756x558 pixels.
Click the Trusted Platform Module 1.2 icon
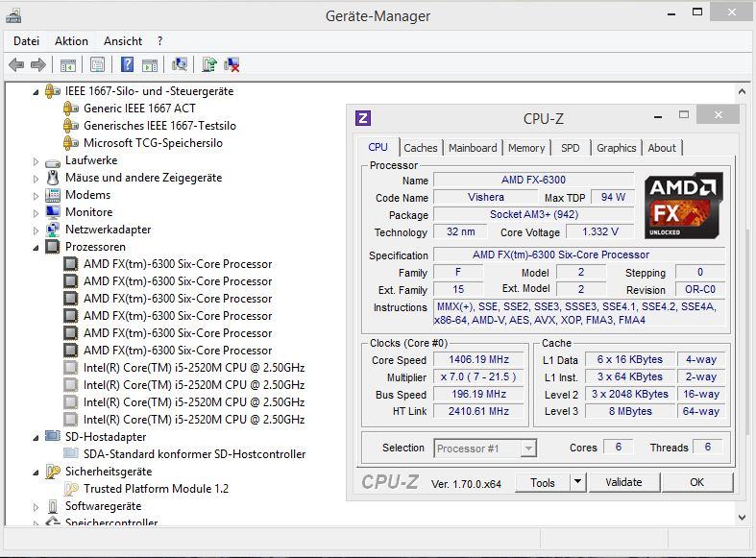point(71,489)
